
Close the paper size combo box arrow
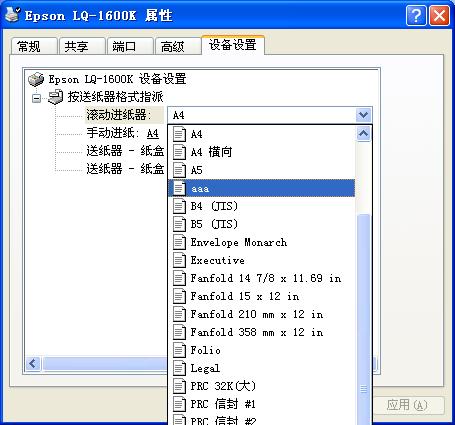pos(363,115)
